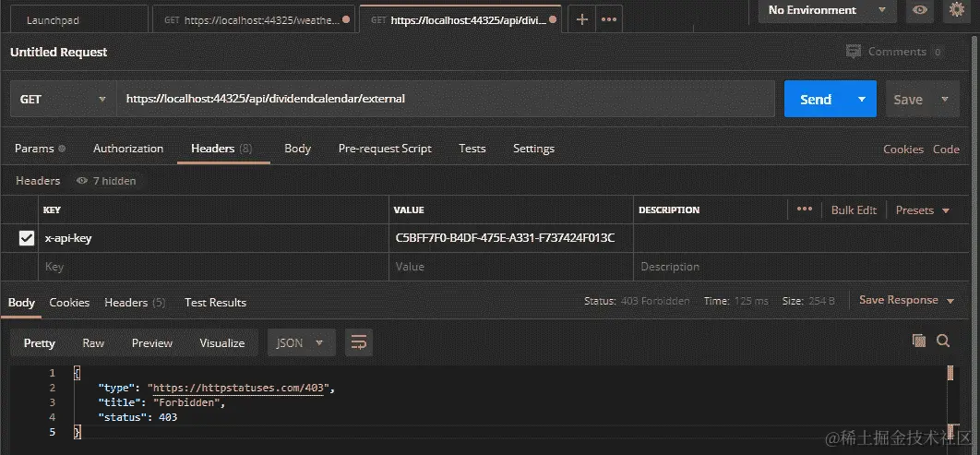Image resolution: width=980 pixels, height=455 pixels.
Task: Click the Untitled Request title
Action: pyautogui.click(x=59, y=53)
